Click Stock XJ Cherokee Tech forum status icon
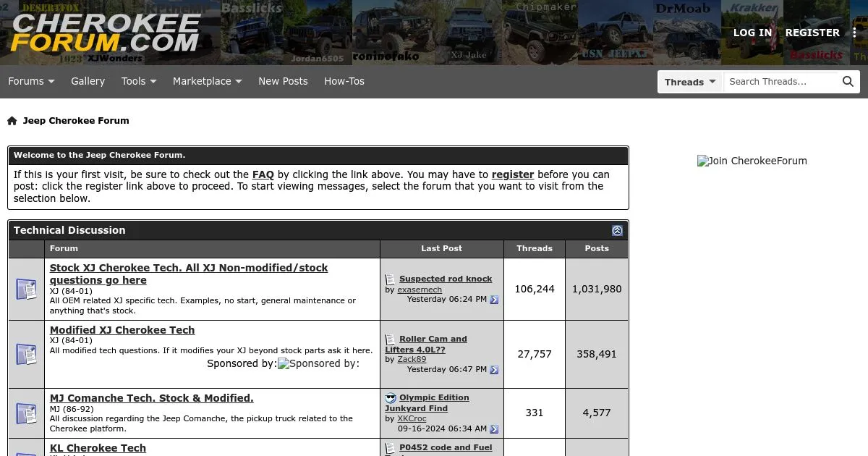This screenshot has height=456, width=868. pos(27,289)
